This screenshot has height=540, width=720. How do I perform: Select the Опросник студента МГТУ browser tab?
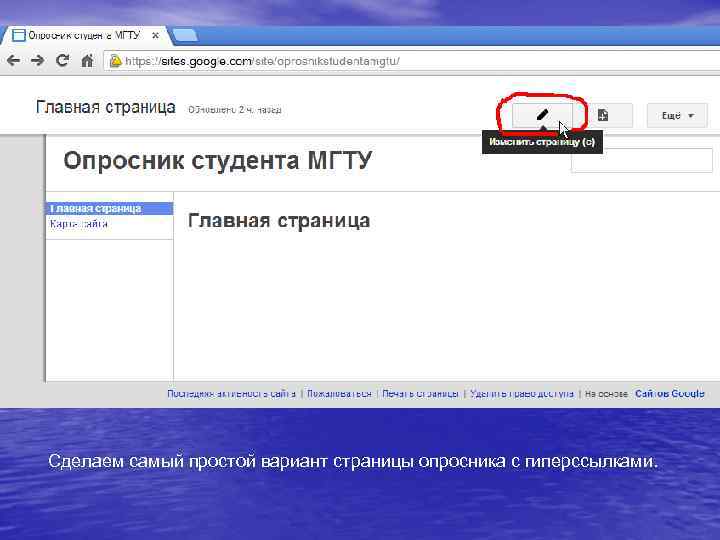click(x=85, y=35)
